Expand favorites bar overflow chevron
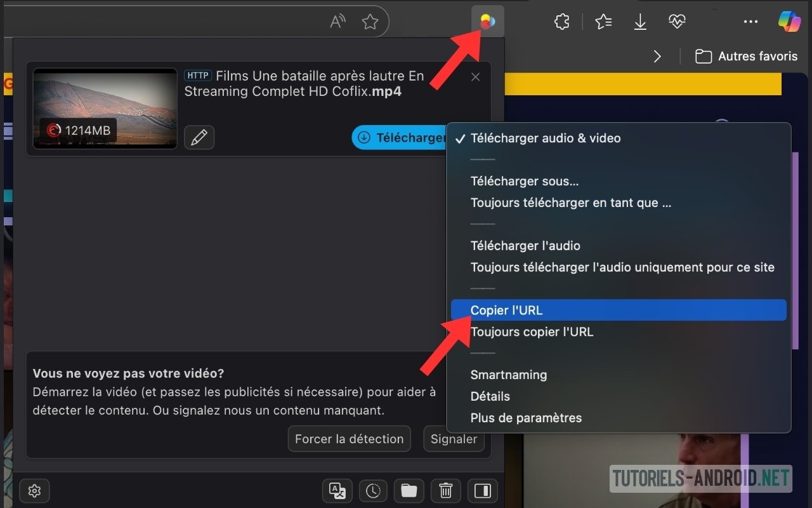812x508 pixels. (x=657, y=57)
